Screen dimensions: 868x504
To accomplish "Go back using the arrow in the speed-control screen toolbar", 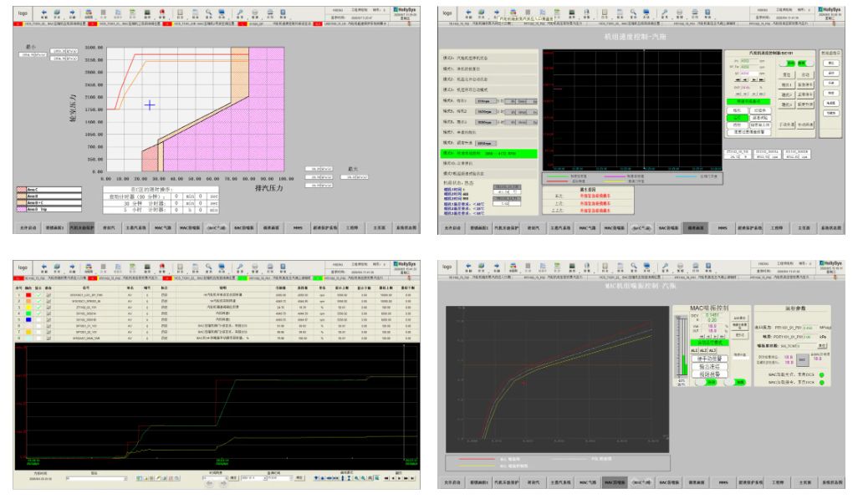I will 469,13.
